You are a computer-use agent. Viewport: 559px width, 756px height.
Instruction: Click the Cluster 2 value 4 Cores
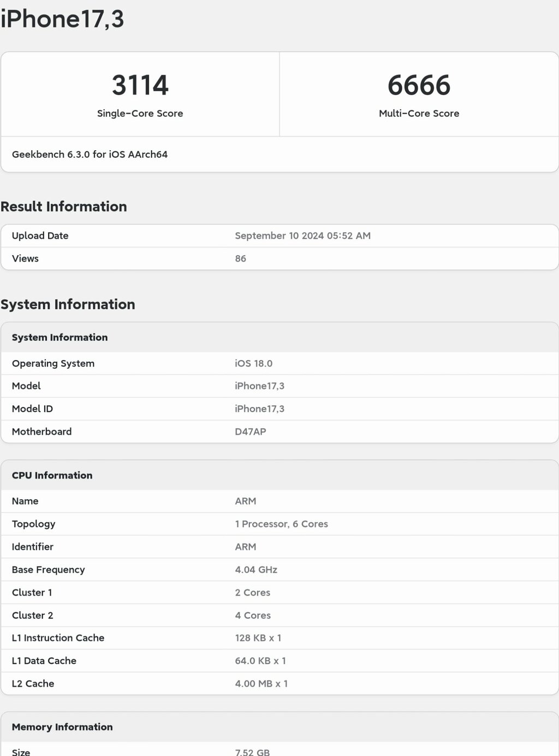click(253, 616)
